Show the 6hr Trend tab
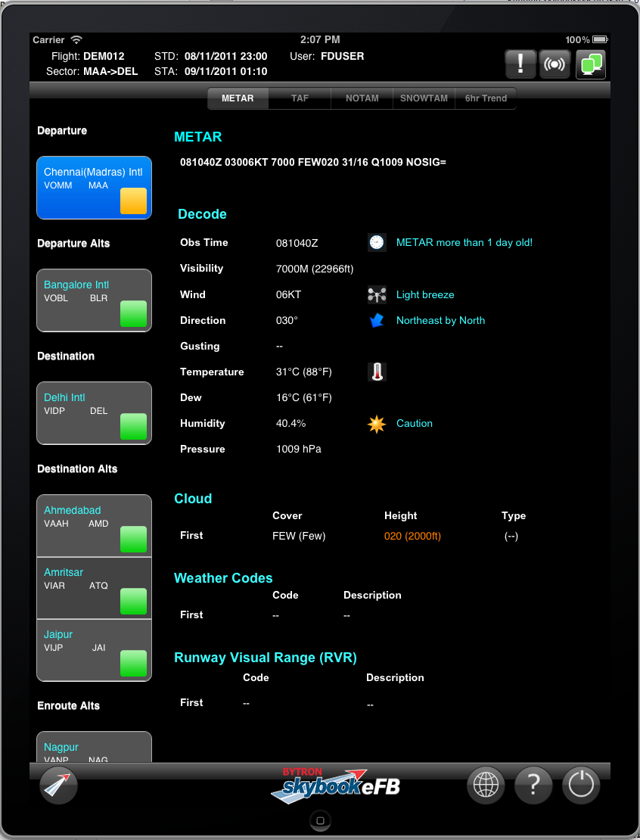This screenshot has width=640, height=840. 486,98
